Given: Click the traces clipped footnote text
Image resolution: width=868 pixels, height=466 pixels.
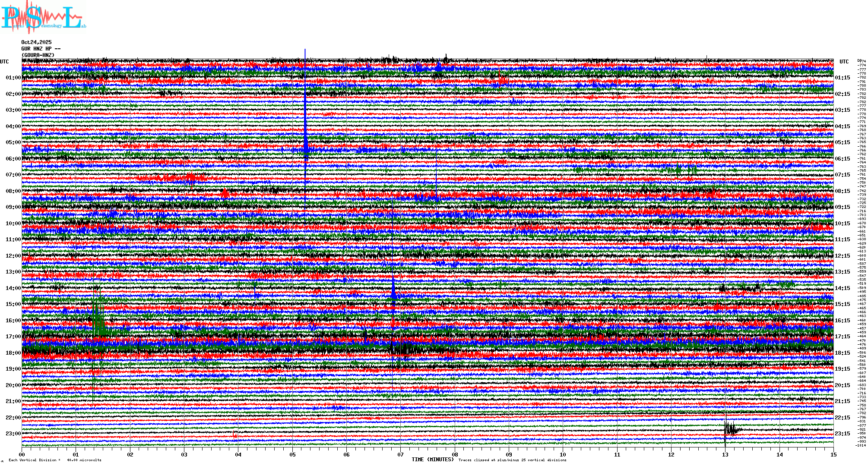Looking at the screenshot, I should pos(512,460).
